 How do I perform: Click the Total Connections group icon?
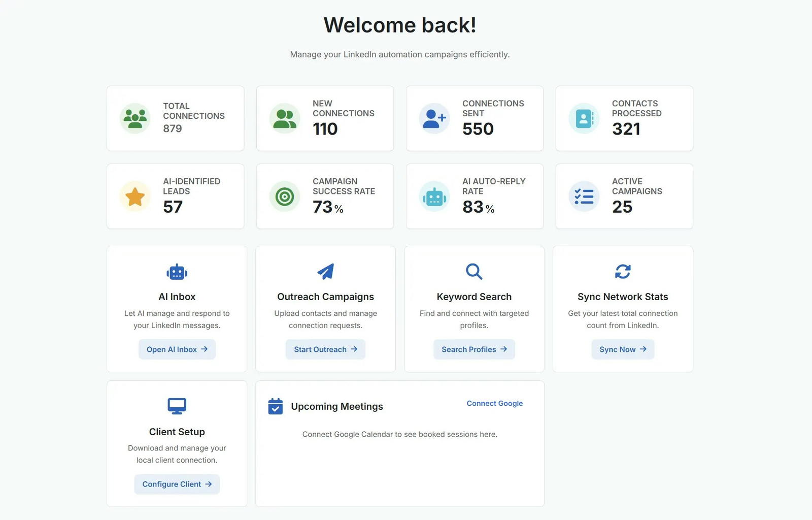pos(135,118)
